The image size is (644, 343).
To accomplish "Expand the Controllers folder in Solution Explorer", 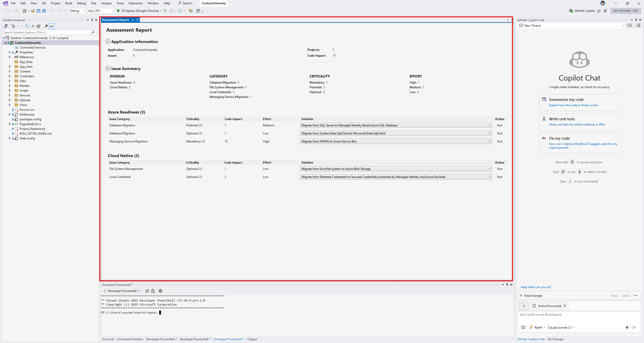I will point(10,76).
